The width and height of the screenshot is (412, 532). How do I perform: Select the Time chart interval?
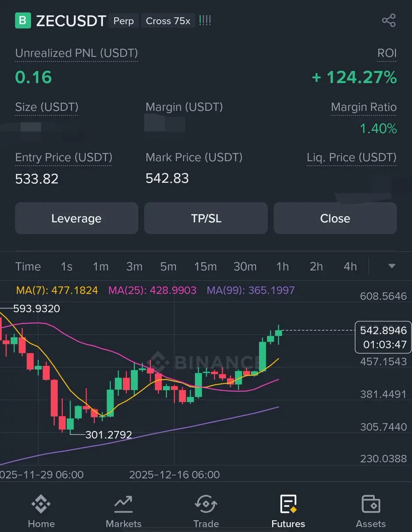28,266
